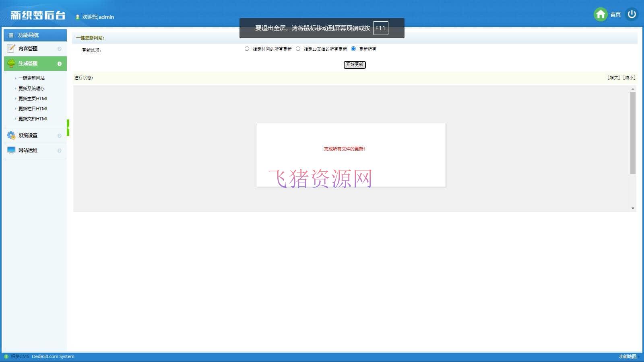The image size is (644, 362).
Task: Click the green home icon
Action: tap(600, 14)
